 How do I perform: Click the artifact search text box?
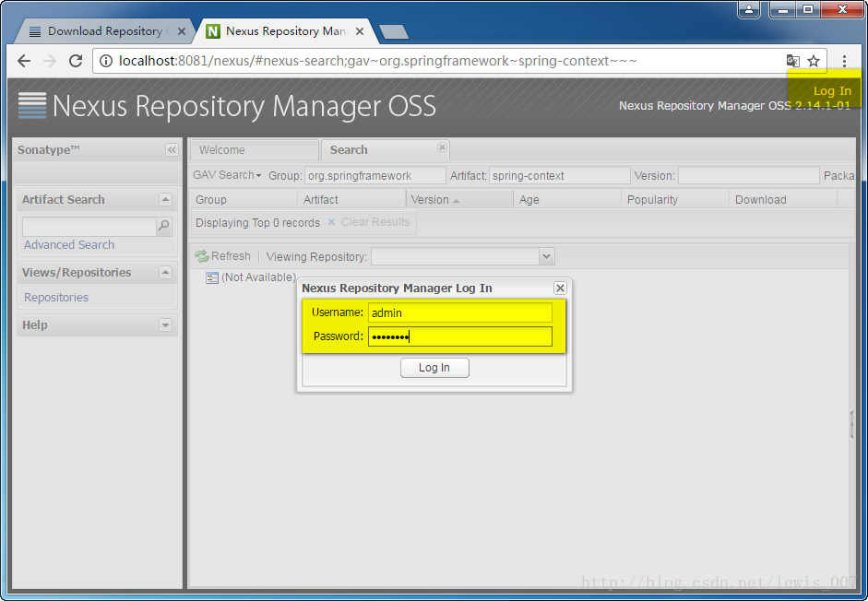tap(89, 226)
